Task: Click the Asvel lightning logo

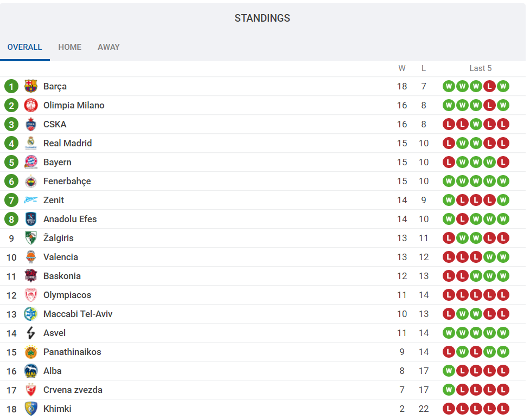Action: tap(31, 333)
